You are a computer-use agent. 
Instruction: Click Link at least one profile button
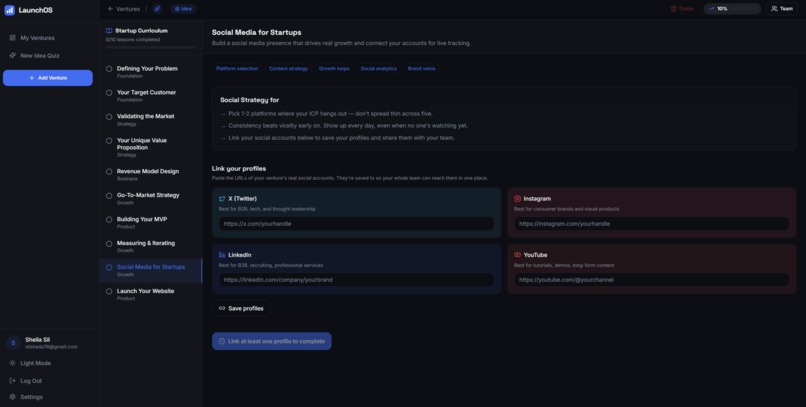(x=271, y=341)
